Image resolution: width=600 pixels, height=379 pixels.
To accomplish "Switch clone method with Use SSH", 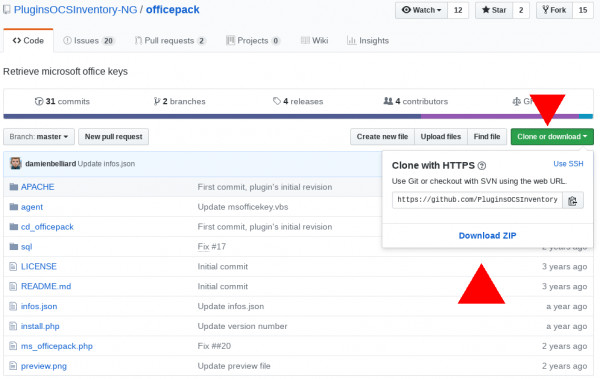I will point(568,164).
